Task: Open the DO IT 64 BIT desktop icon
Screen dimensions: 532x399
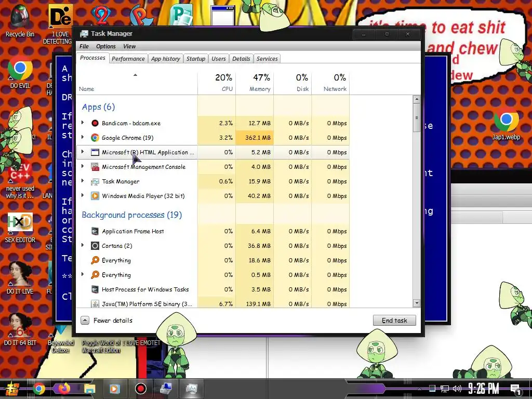Action: pyautogui.click(x=20, y=329)
